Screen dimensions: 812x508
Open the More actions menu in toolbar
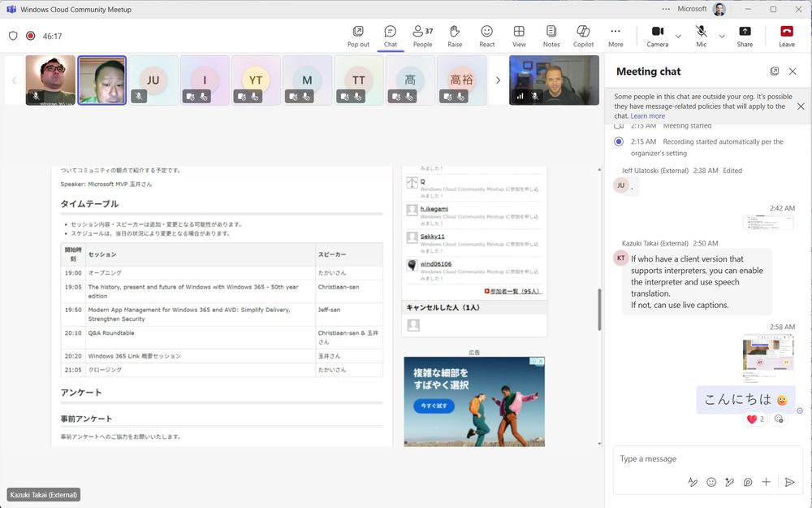coord(615,37)
